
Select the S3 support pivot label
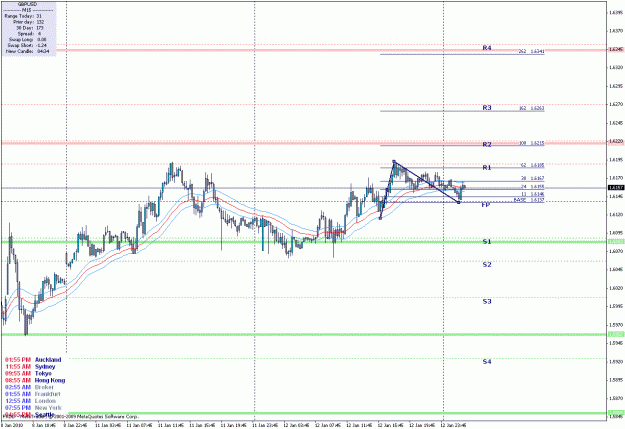(x=487, y=301)
